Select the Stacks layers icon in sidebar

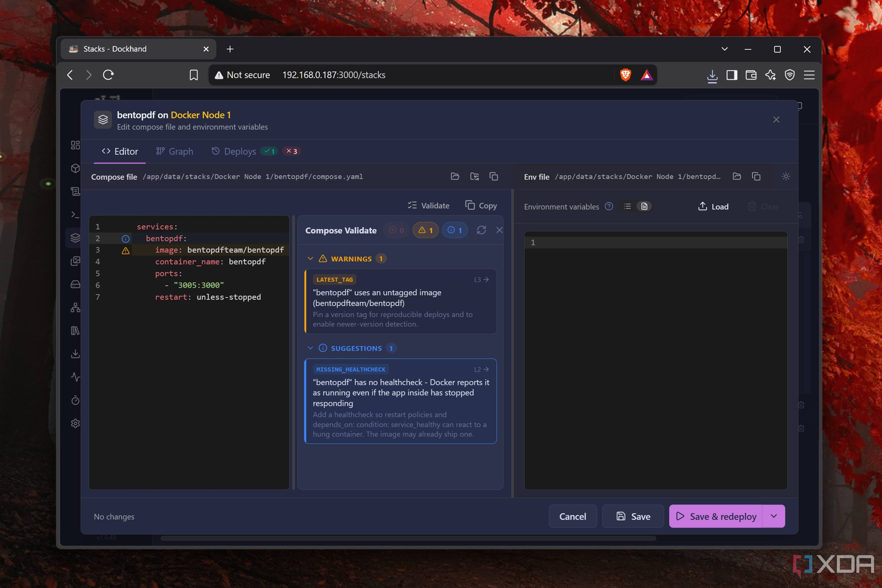click(75, 238)
